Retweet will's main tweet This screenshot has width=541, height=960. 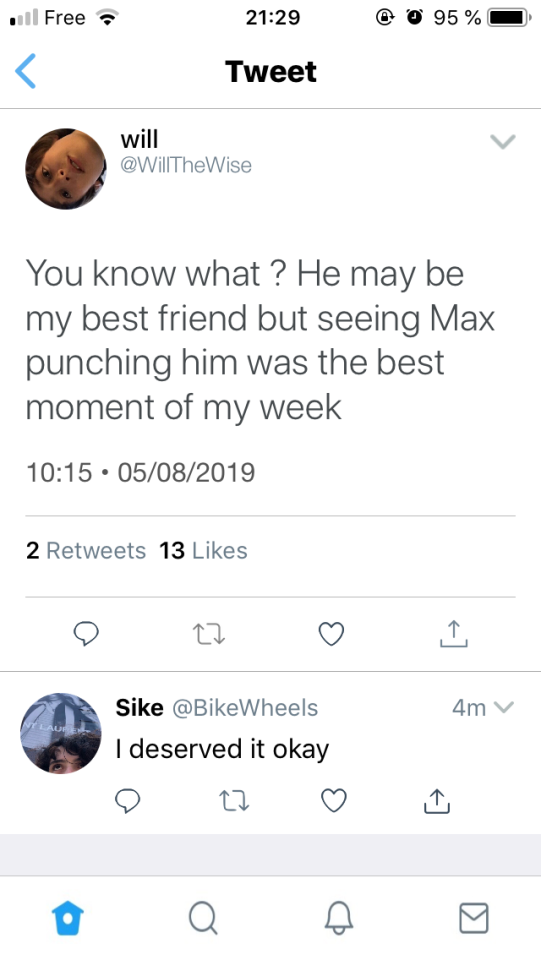tap(209, 634)
